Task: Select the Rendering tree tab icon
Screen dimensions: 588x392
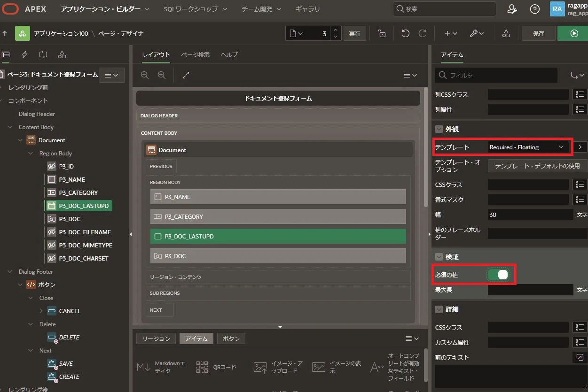Action: click(x=6, y=54)
